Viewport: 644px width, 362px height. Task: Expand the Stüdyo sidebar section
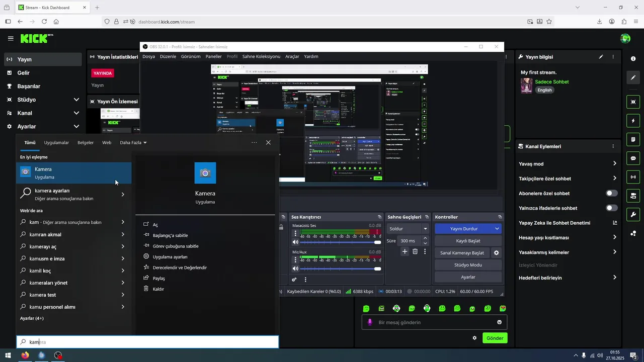(76, 100)
